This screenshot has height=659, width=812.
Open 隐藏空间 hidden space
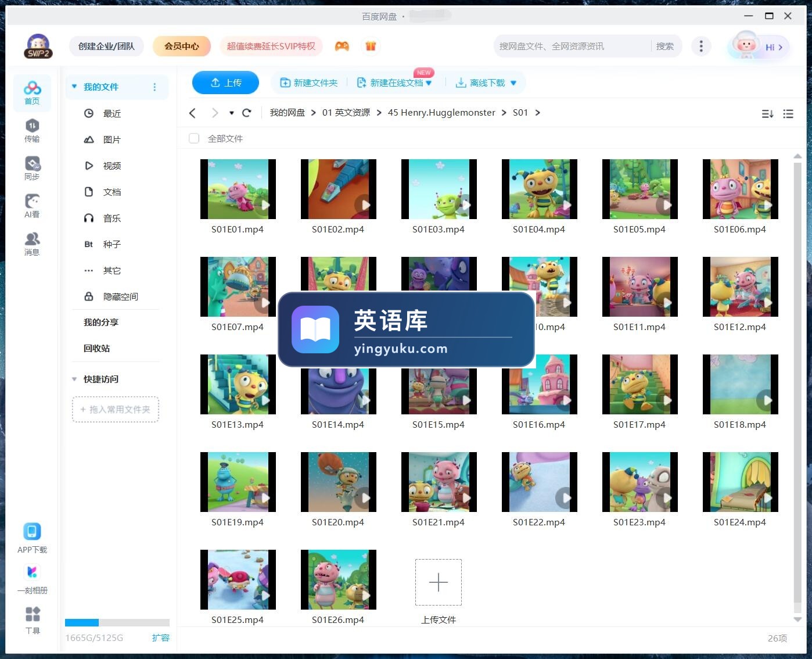[121, 296]
